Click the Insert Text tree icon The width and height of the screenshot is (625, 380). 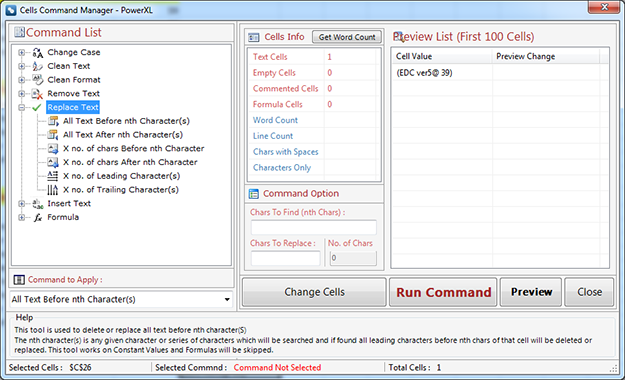[37, 204]
